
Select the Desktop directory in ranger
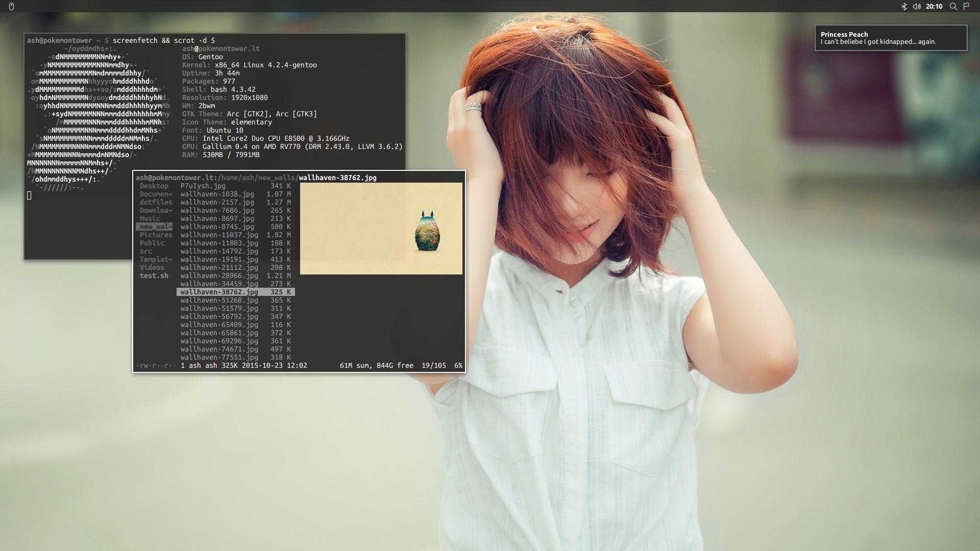tap(154, 186)
